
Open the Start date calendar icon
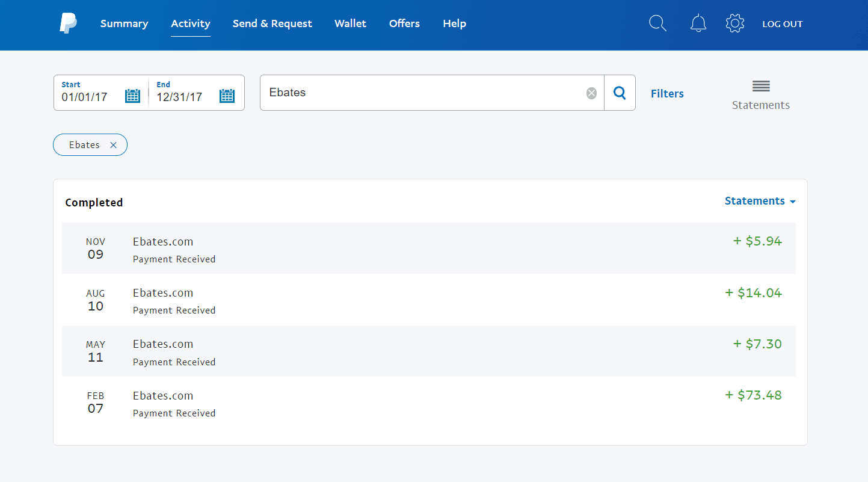tap(132, 96)
